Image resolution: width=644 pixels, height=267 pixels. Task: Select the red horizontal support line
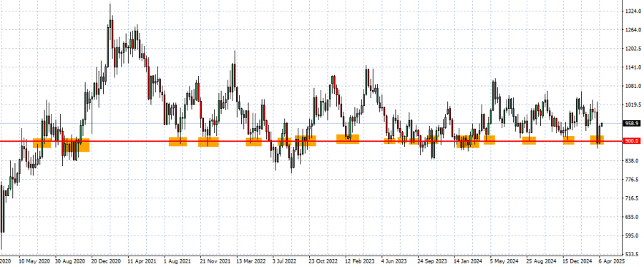point(311,141)
